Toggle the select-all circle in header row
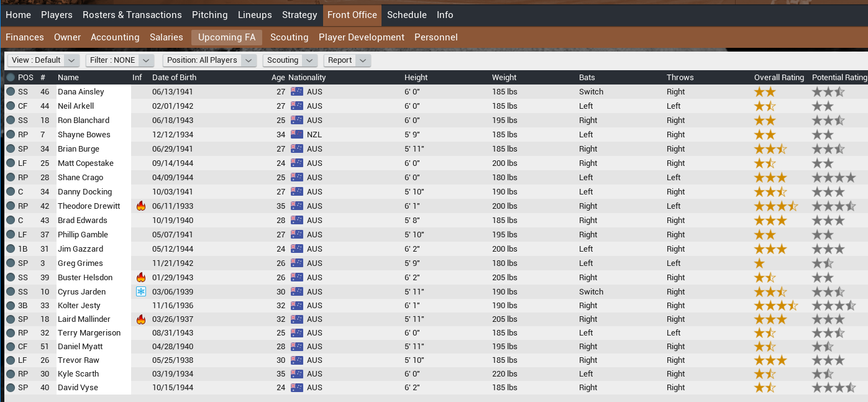This screenshot has height=402, width=868. [x=11, y=78]
